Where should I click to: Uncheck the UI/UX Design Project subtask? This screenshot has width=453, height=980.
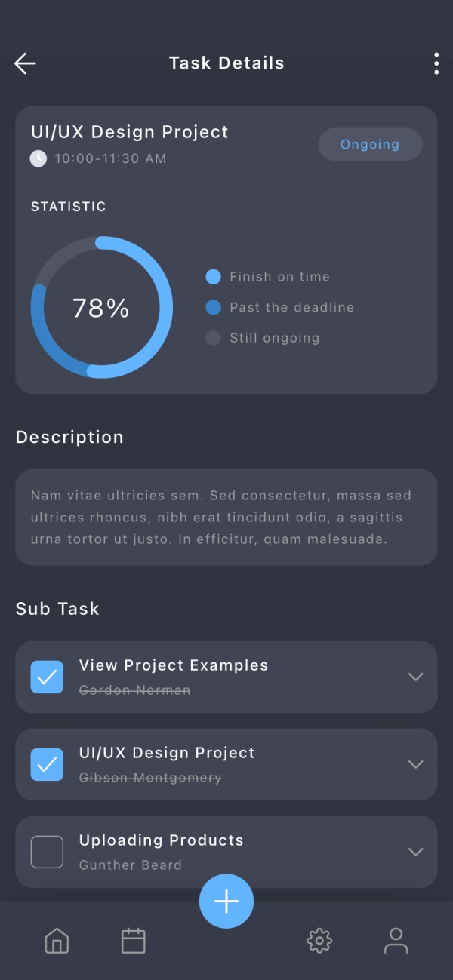coord(47,764)
